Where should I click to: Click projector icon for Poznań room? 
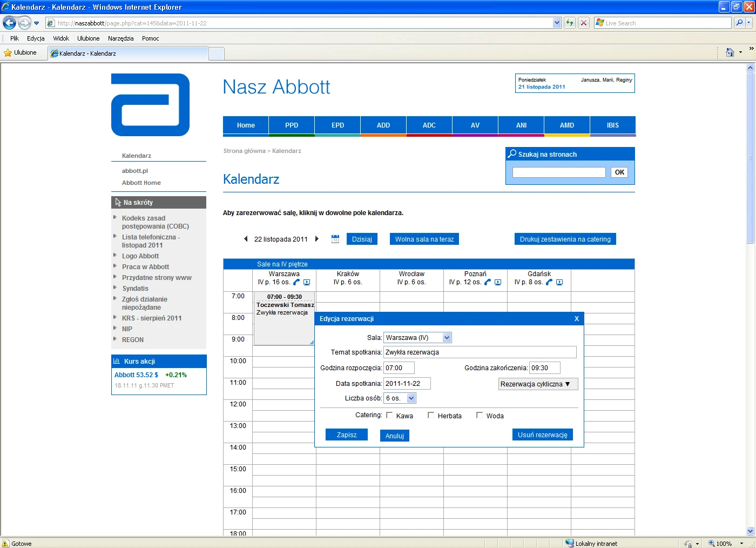[x=498, y=282]
